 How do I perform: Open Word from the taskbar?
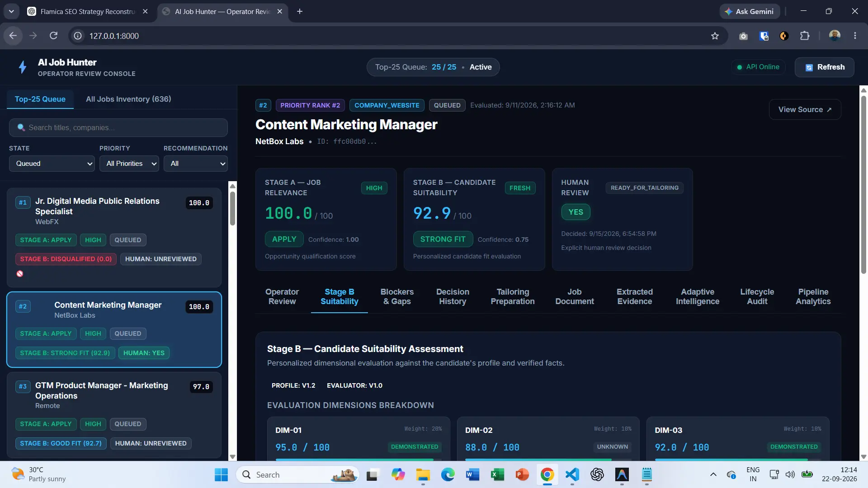tap(472, 475)
